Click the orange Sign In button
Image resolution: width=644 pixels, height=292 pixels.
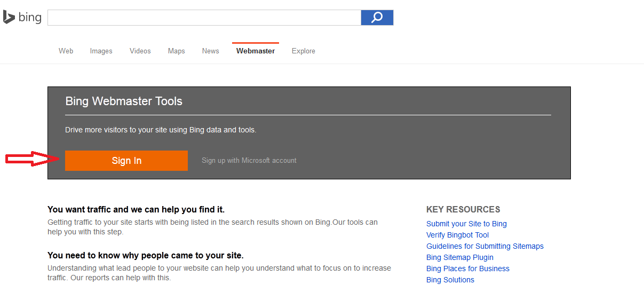[126, 161]
